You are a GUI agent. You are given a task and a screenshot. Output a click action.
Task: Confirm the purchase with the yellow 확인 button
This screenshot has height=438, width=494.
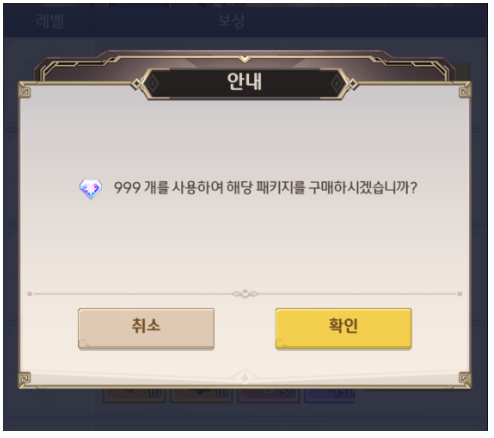click(343, 328)
